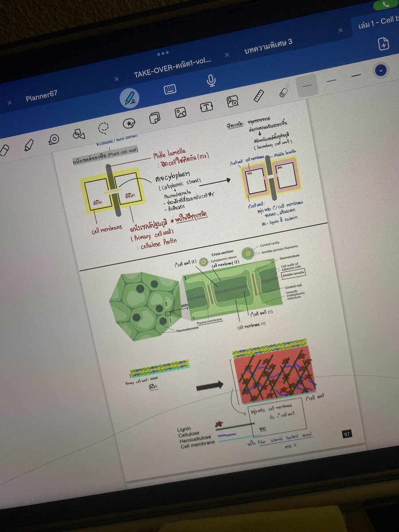Choose the medium pen stroke width
The height and width of the screenshot is (532, 399).
[x=331, y=80]
